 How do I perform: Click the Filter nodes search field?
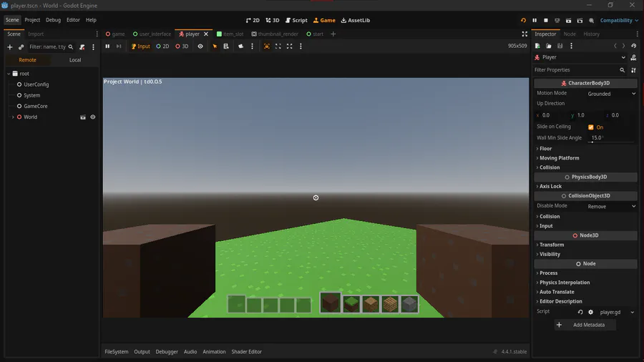pyautogui.click(x=51, y=47)
